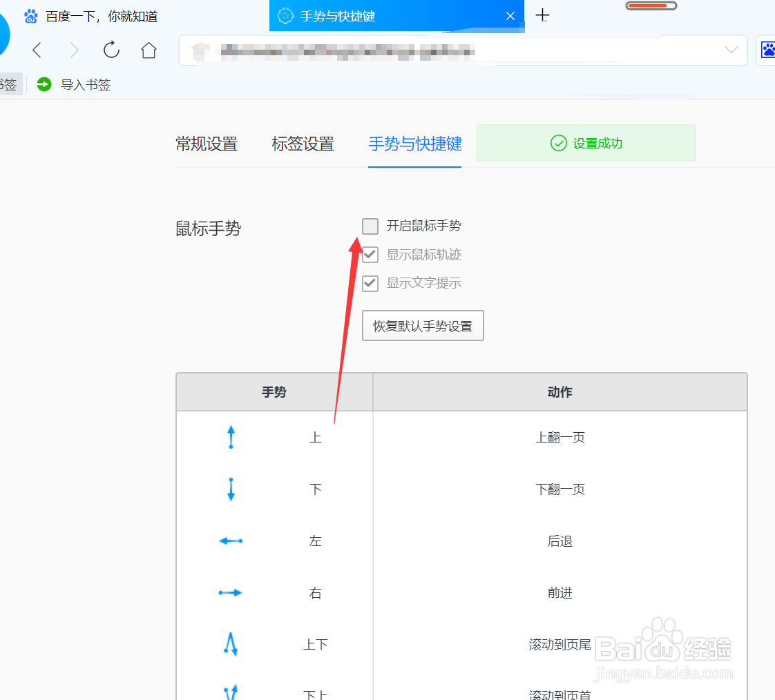Viewport: 775px width, 700px height.
Task: Switch to the 常规设置 tab
Action: [207, 144]
